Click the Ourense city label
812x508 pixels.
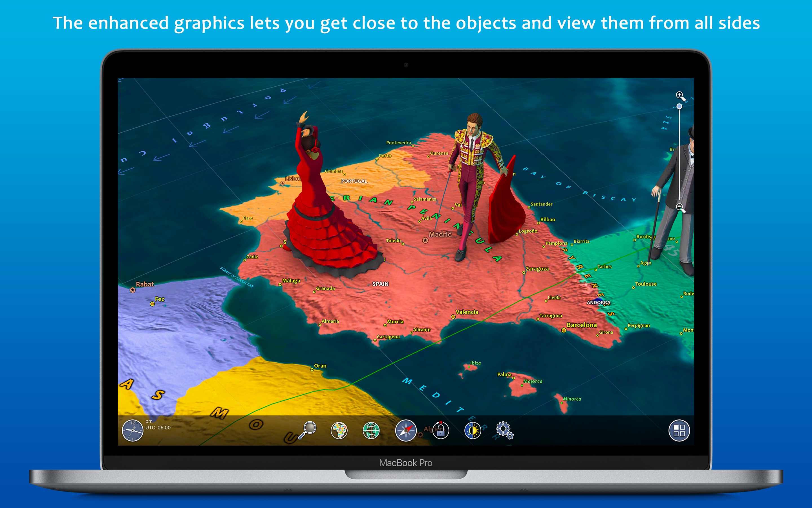(x=439, y=153)
